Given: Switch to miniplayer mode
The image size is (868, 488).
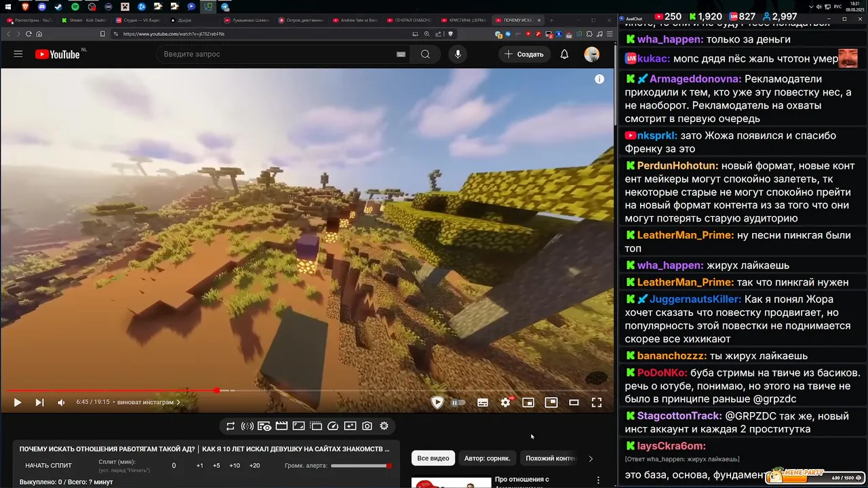Looking at the screenshot, I should click(x=528, y=403).
